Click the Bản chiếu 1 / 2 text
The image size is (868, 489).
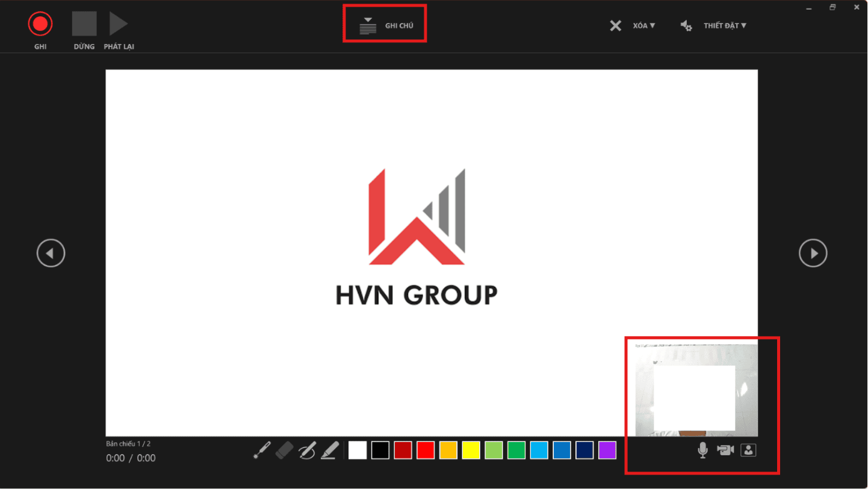[x=128, y=444]
